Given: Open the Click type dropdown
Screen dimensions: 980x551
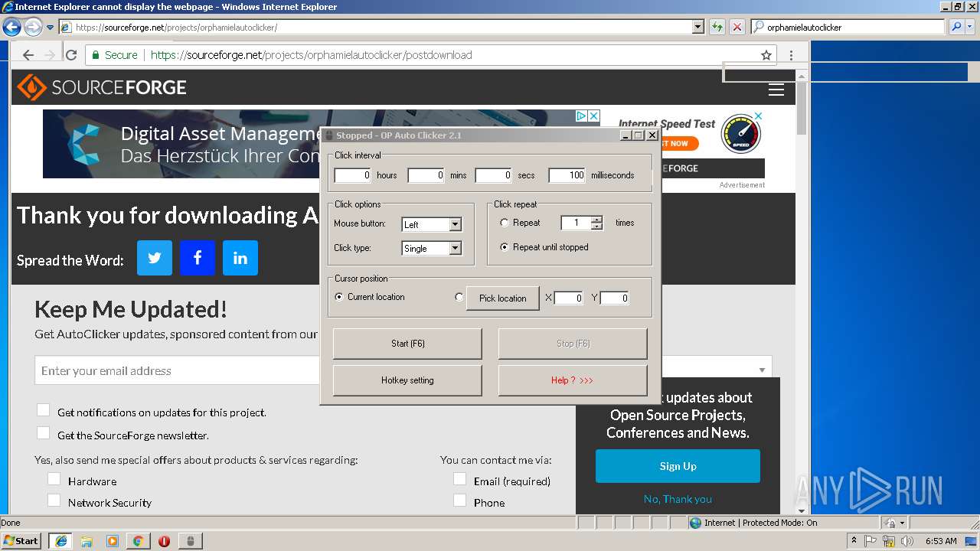Looking at the screenshot, I should pos(455,248).
